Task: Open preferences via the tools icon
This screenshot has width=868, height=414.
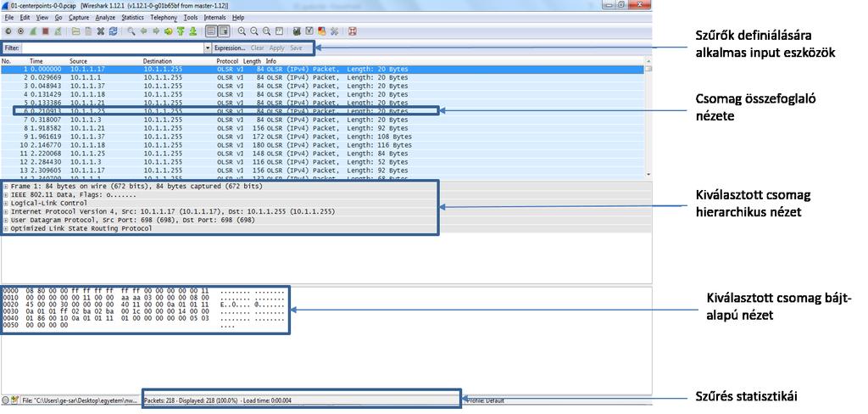Action: pos(334,31)
